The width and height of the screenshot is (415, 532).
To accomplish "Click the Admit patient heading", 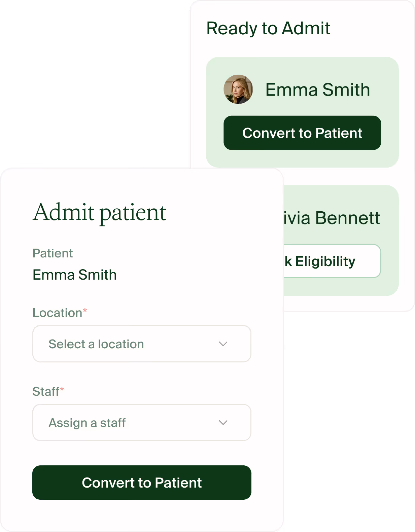I will (99, 212).
